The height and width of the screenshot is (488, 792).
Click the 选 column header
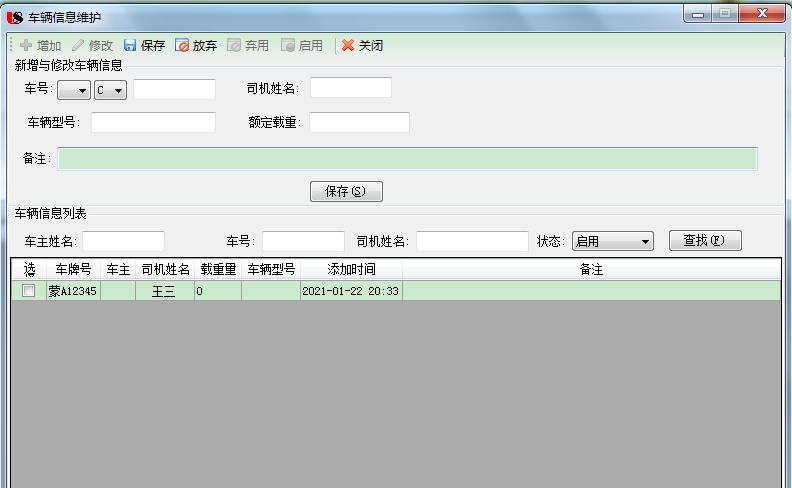[x=29, y=269]
